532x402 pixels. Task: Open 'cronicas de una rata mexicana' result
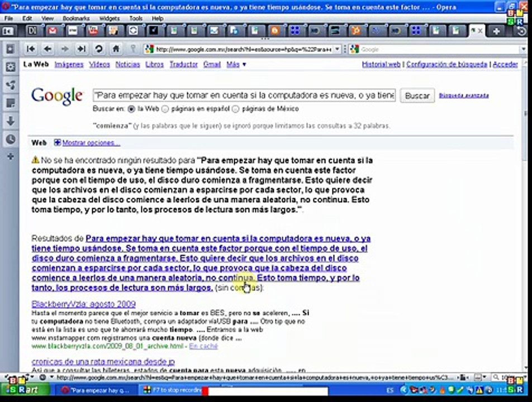(x=103, y=361)
